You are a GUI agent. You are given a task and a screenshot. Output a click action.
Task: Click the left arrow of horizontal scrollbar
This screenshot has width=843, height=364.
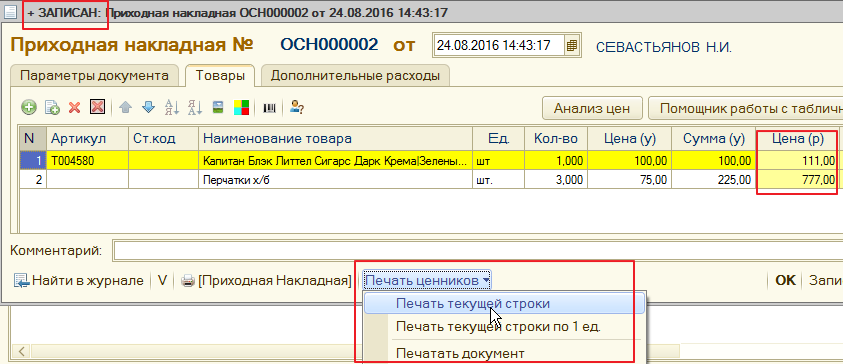[22, 352]
